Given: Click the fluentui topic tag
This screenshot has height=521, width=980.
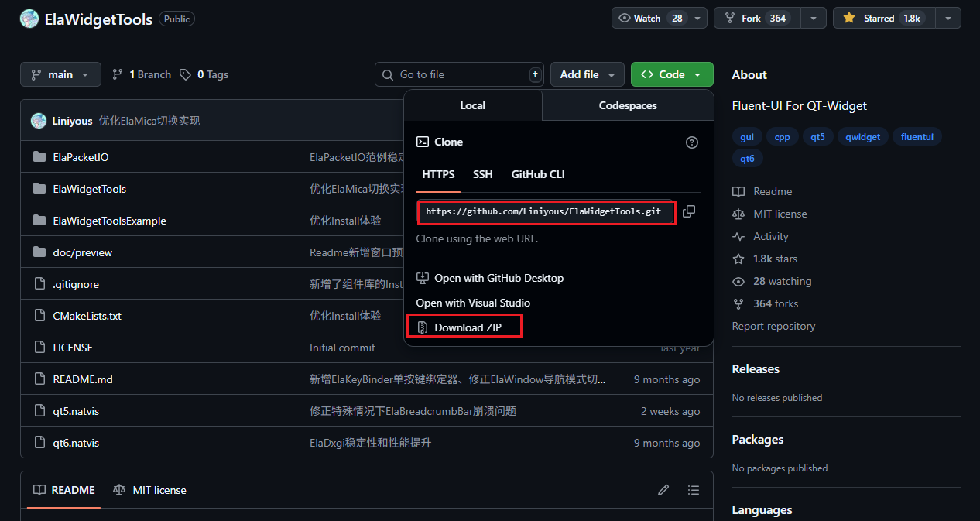Looking at the screenshot, I should click(x=917, y=137).
